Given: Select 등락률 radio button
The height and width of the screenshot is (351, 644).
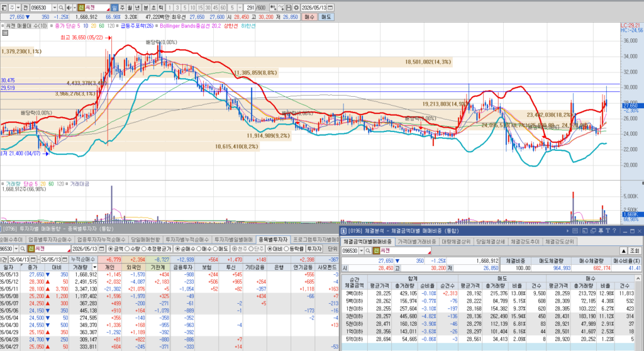Looking at the screenshot, I should (287, 249).
